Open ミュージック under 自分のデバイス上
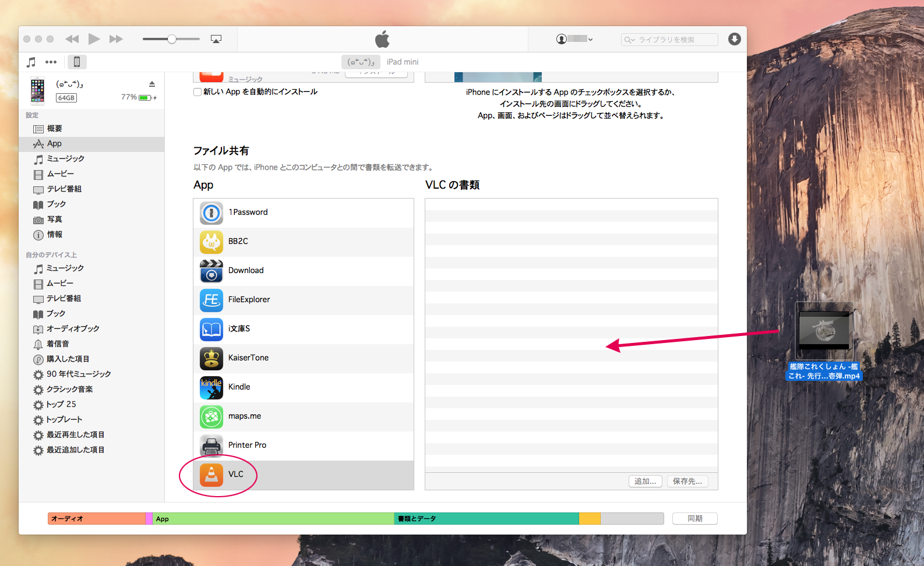The height and width of the screenshot is (566, 924). (x=91, y=268)
